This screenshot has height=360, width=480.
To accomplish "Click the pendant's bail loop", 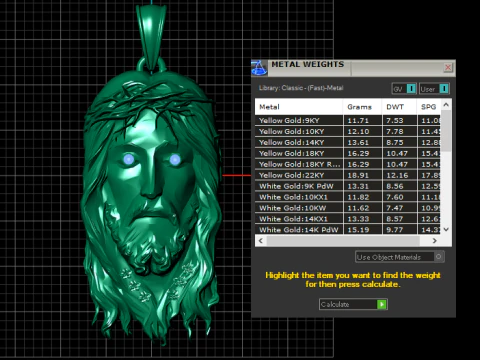I will (152, 37).
